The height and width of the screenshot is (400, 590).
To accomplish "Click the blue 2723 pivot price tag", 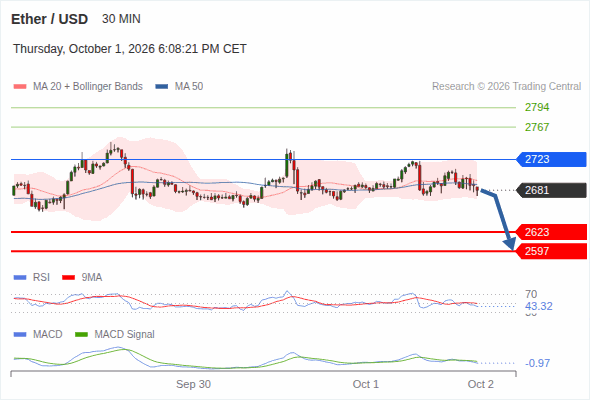I will [551, 159].
